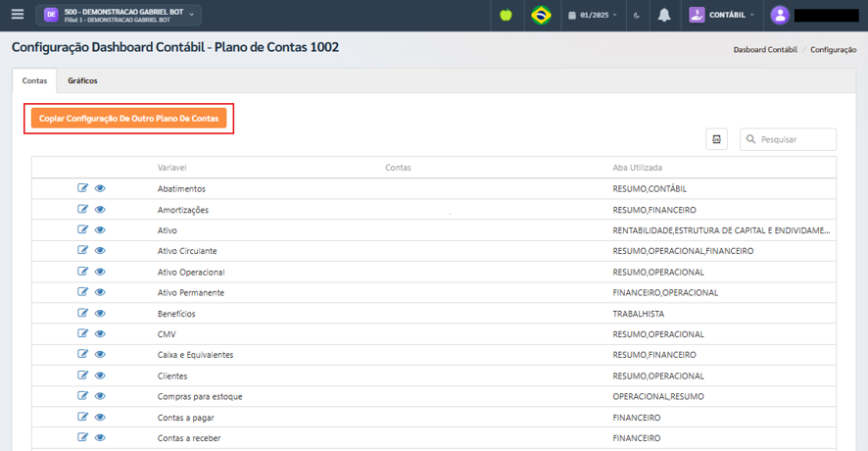Click the Configuração breadcrumb
This screenshot has height=451, width=868.
point(833,50)
